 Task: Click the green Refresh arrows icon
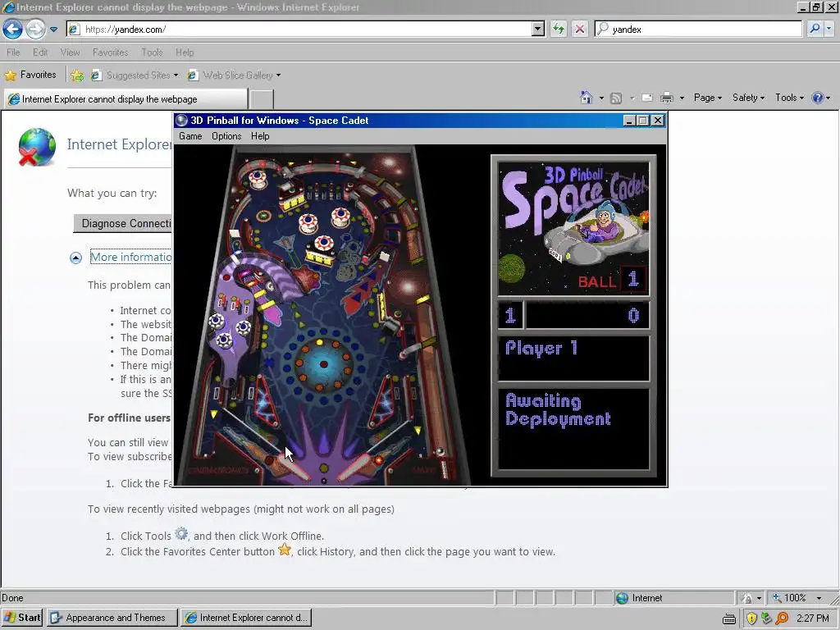[558, 30]
